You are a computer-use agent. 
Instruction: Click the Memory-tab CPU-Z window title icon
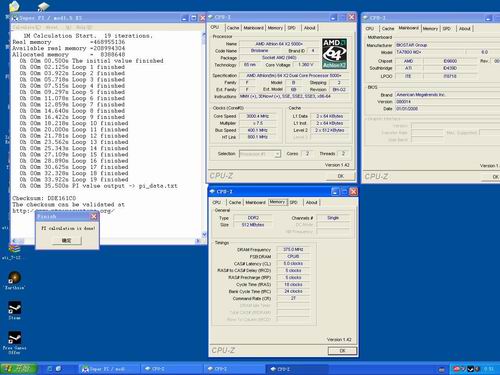click(212, 192)
